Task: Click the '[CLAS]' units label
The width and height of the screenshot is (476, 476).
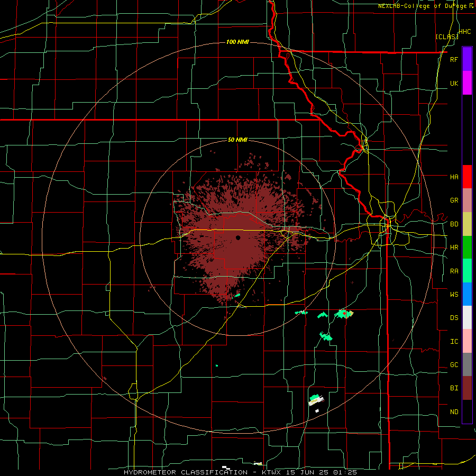Action: pos(447,36)
